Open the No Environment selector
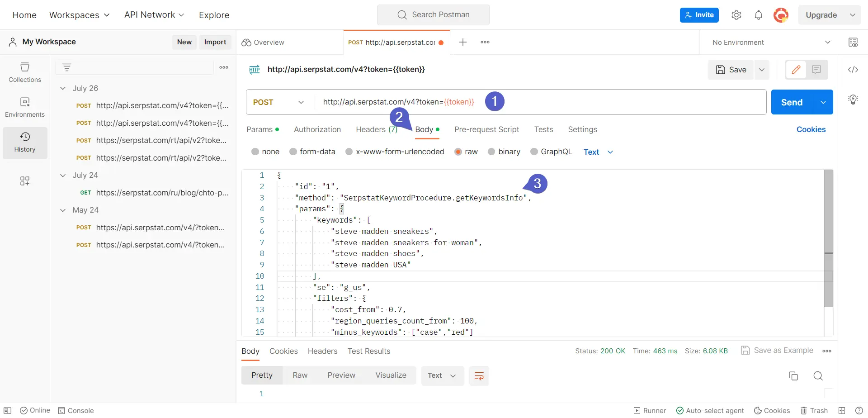The height and width of the screenshot is (418, 868). [x=771, y=42]
